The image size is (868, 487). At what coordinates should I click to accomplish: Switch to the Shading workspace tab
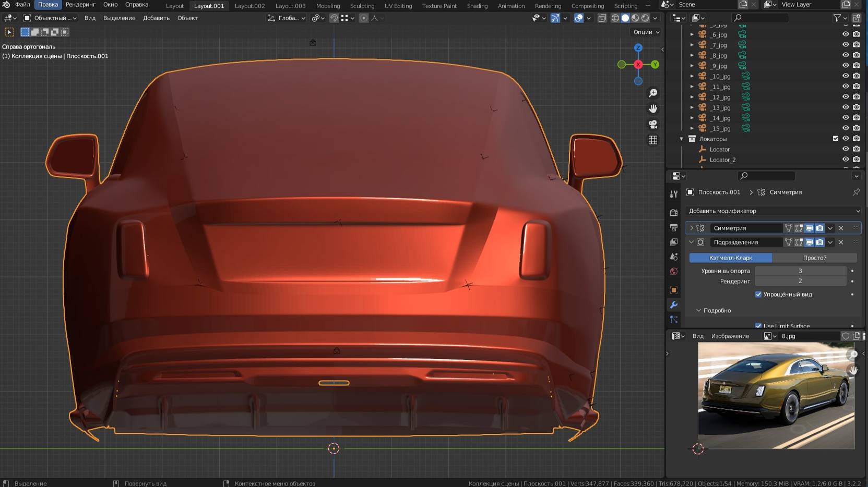point(477,6)
